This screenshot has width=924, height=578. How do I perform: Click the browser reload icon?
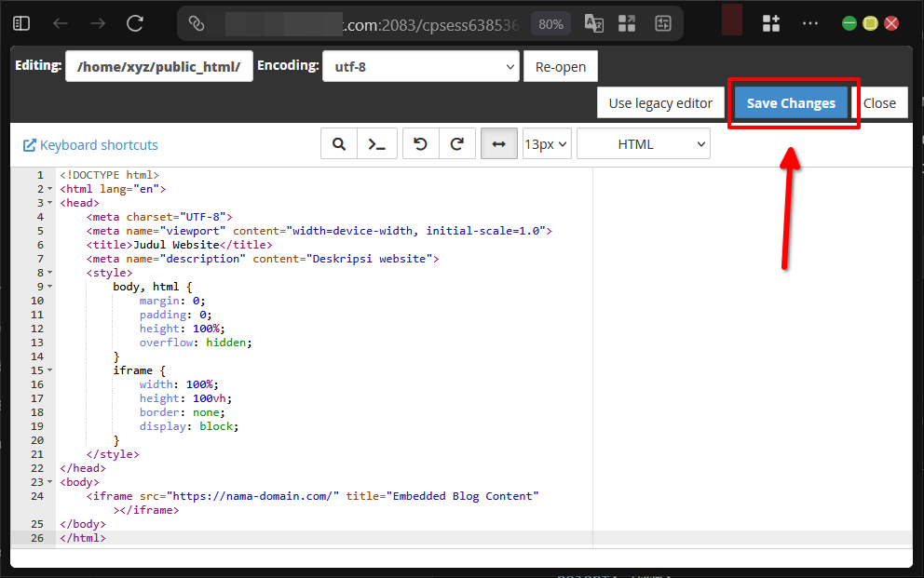click(134, 24)
